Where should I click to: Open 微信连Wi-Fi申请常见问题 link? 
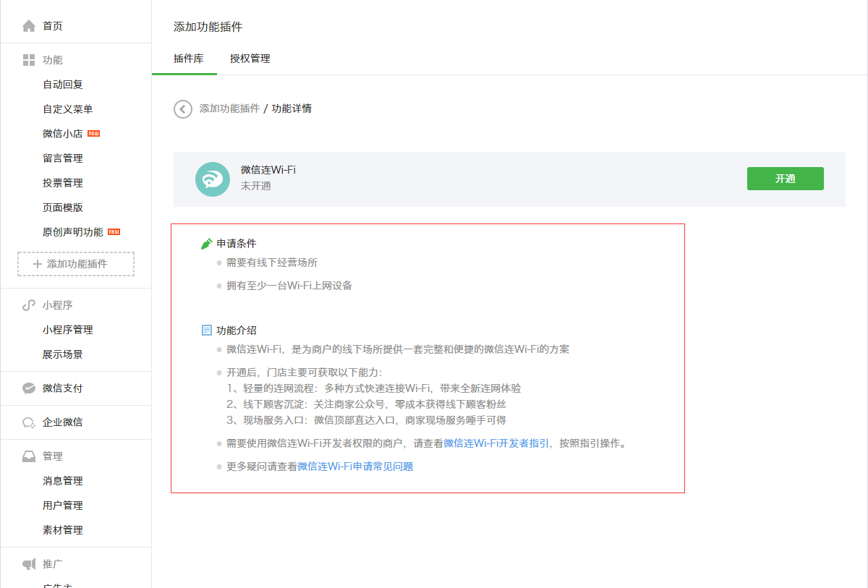pyautogui.click(x=355, y=466)
